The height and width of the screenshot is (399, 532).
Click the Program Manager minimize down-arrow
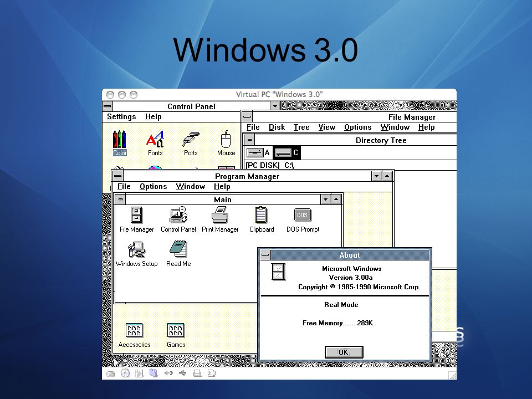coord(377,176)
